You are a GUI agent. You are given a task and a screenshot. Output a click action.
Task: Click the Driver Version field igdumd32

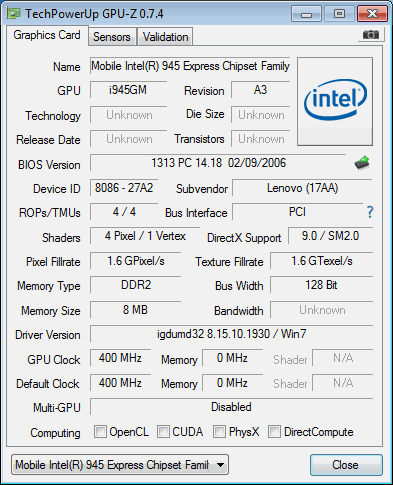(231, 334)
